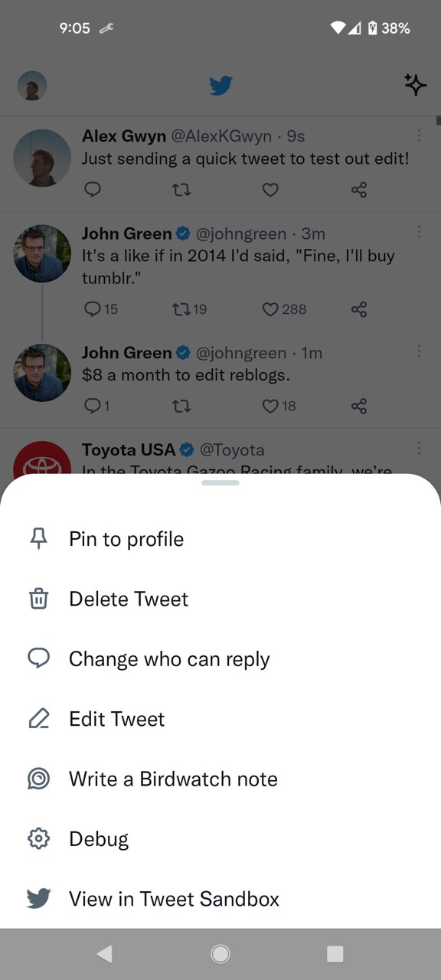Like John Green's tweet with 288 likes
The width and height of the screenshot is (441, 980).
pos(270,309)
